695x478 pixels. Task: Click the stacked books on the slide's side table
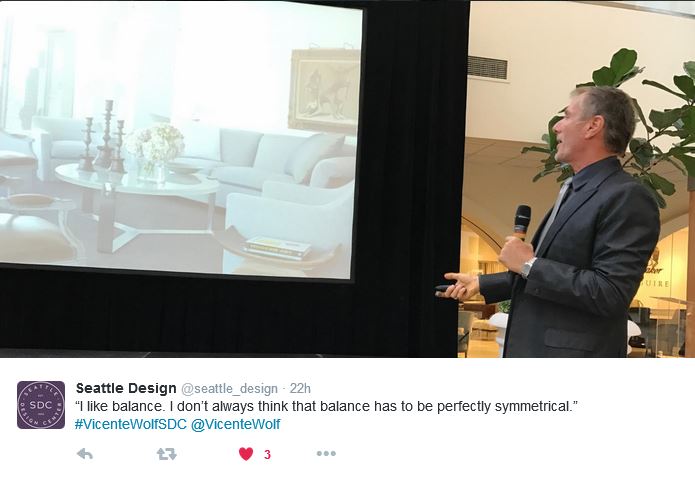click(x=277, y=247)
